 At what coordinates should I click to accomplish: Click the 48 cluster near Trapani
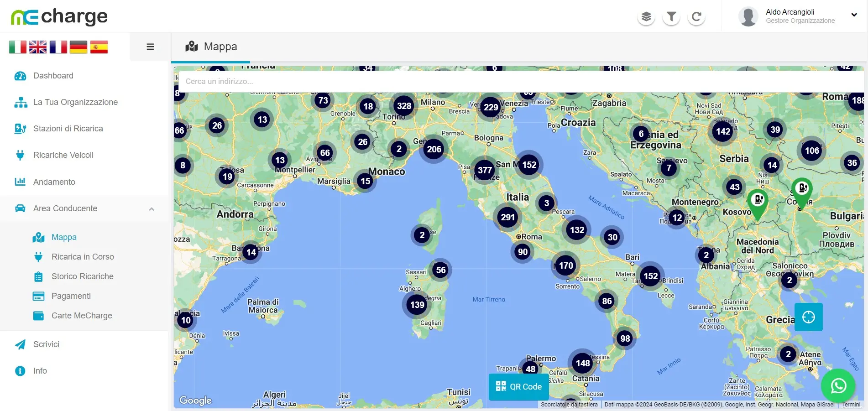(x=530, y=369)
